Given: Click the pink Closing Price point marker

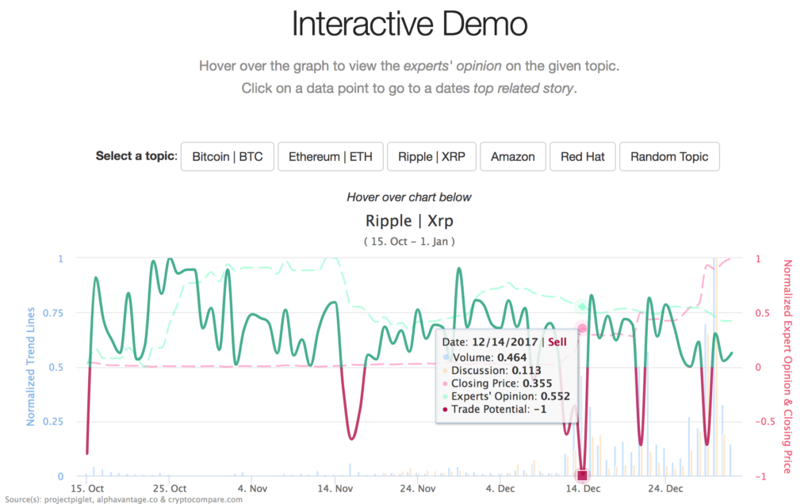Looking at the screenshot, I should pos(582,328).
